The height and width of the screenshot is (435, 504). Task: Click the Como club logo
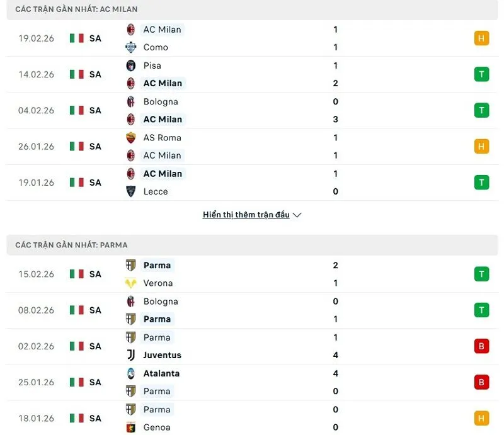pos(132,47)
